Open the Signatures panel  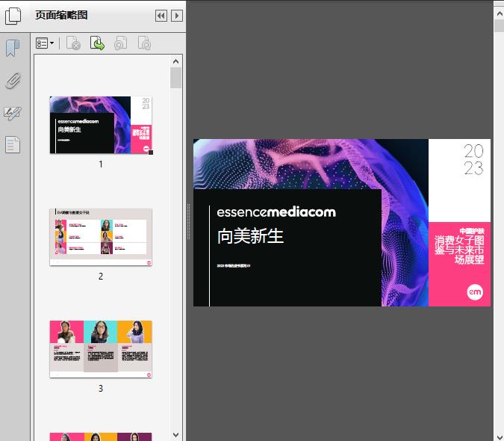point(13,113)
